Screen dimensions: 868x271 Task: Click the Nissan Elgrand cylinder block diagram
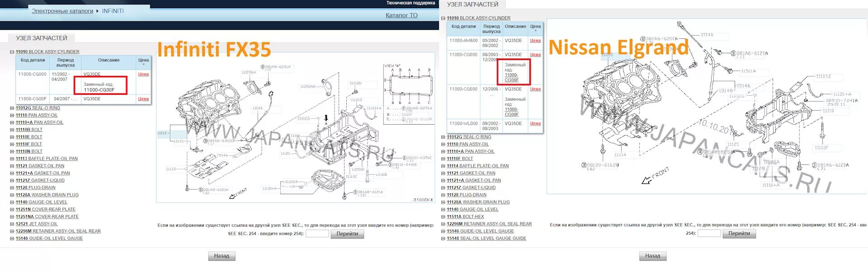[x=707, y=107]
